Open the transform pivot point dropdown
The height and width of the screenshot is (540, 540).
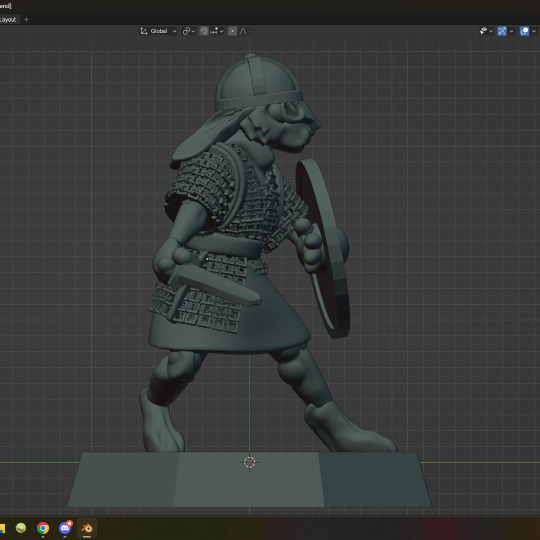[189, 31]
